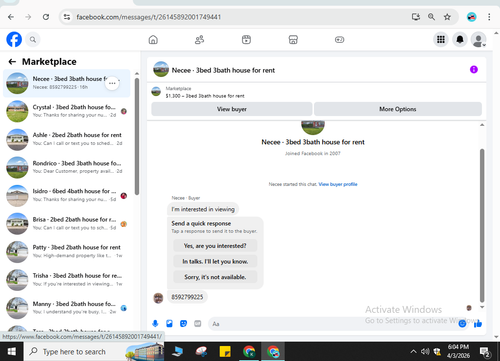
Task: Open Trisha 3bed 2bath house conversation
Action: tap(67, 280)
